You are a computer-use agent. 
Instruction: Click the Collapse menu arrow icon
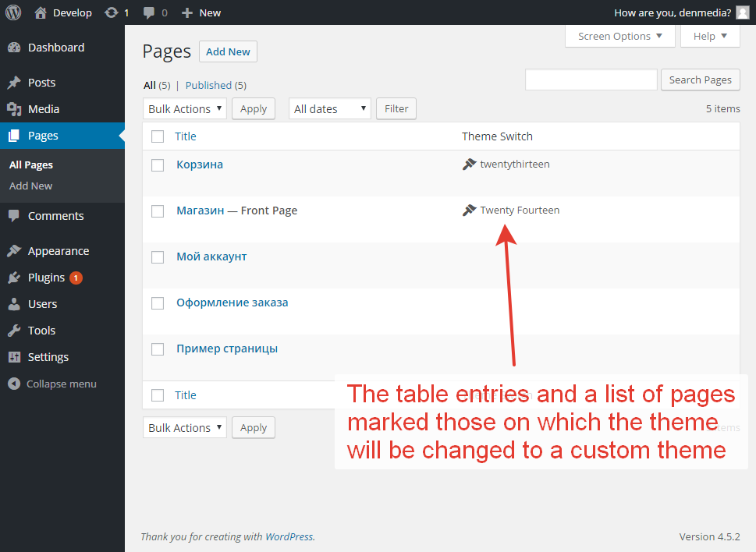(x=14, y=384)
